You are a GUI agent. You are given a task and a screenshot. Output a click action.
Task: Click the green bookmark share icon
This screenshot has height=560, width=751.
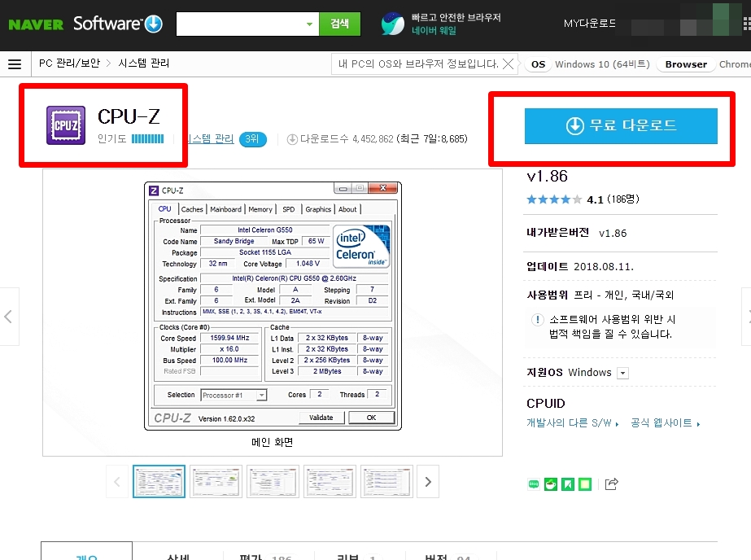click(x=568, y=484)
